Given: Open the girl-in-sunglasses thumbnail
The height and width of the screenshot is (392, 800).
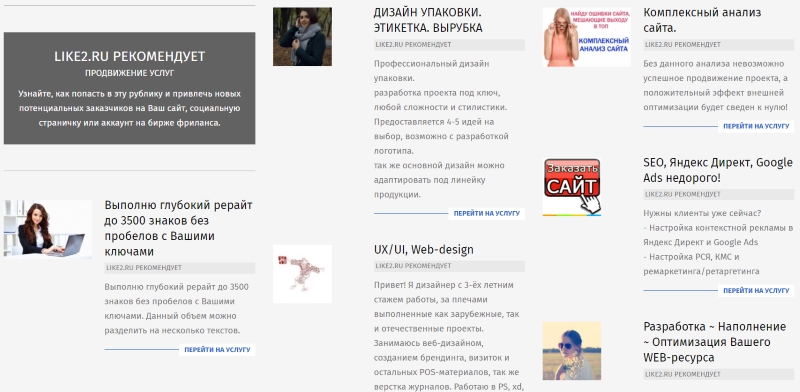Looking at the screenshot, I should tap(572, 351).
